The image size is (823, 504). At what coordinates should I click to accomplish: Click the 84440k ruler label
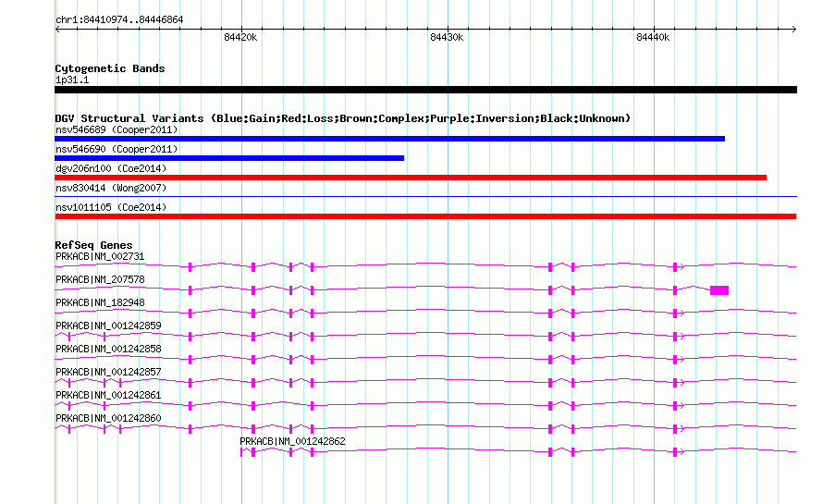click(x=653, y=37)
